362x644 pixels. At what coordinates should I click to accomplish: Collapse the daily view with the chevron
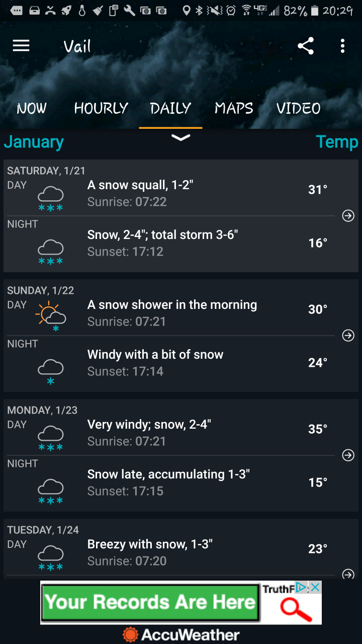pos(180,138)
